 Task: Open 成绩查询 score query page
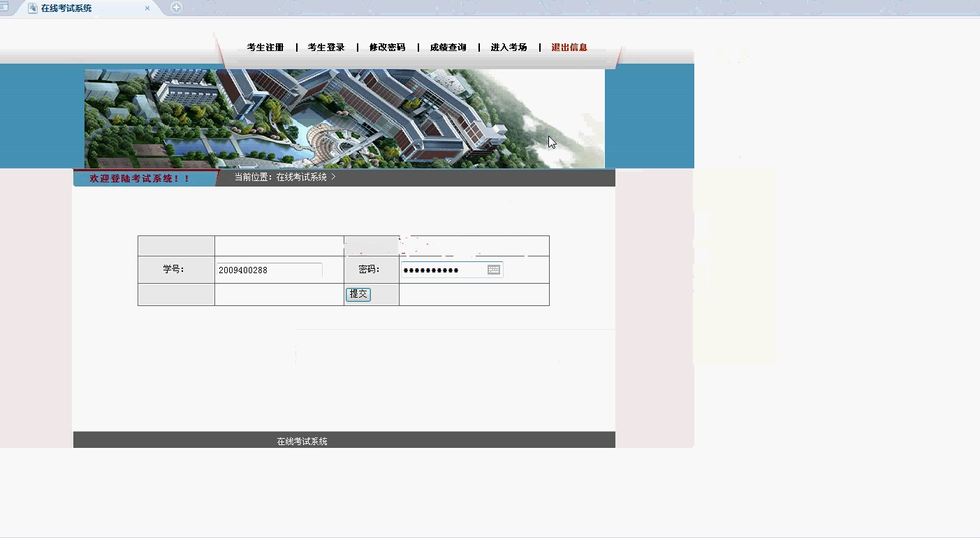pos(448,48)
